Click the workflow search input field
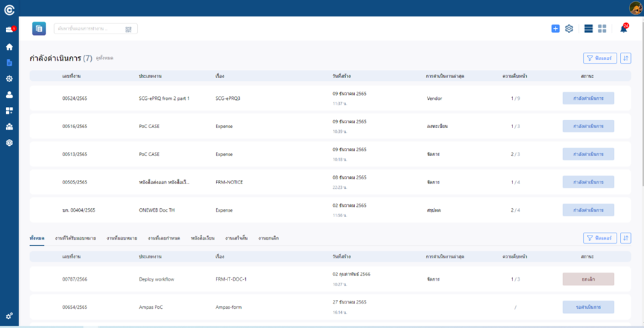Image resolution: width=644 pixels, height=328 pixels. pos(89,29)
